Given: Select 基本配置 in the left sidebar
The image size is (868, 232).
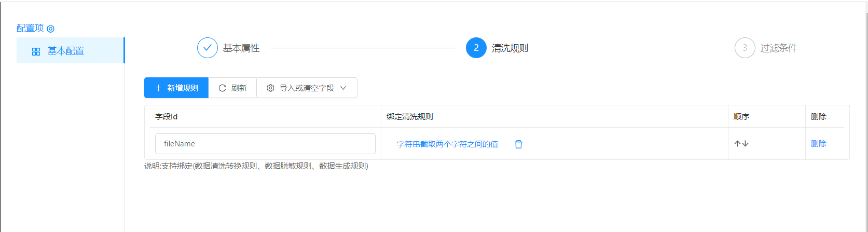Looking at the screenshot, I should click(x=65, y=51).
